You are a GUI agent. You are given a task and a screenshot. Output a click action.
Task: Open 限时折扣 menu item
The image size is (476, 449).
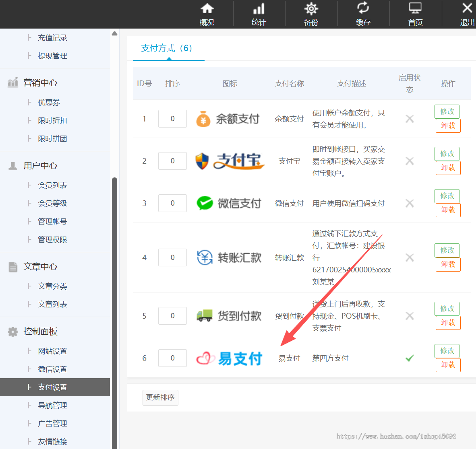point(52,120)
